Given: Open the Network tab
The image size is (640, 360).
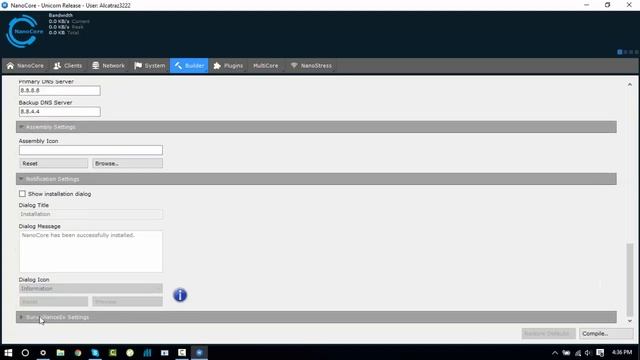Looking at the screenshot, I should click(x=108, y=66).
